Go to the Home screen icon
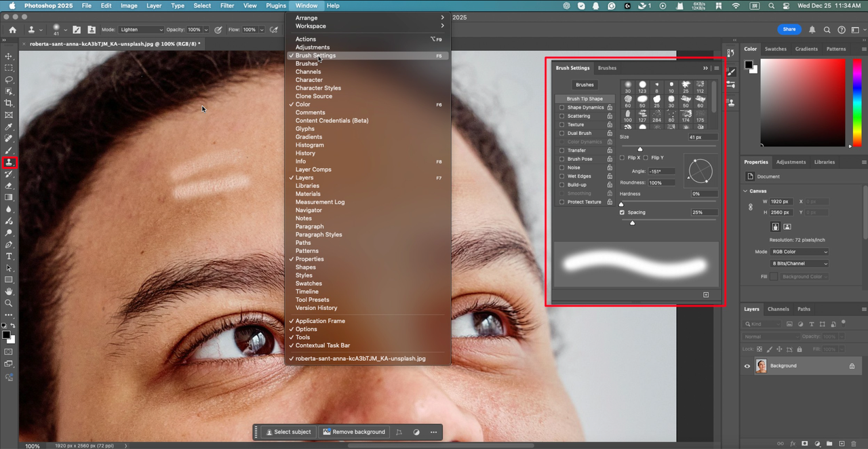 click(x=13, y=30)
